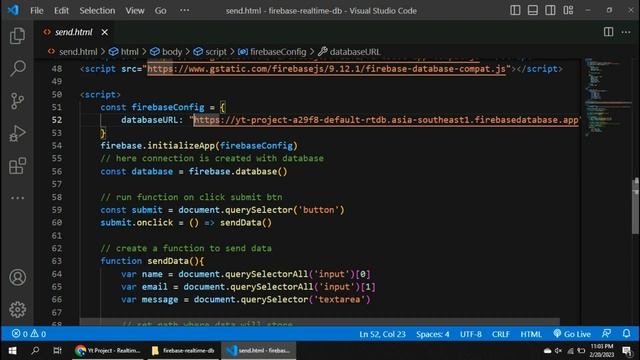
Task: Change indentation via Spaces: 4
Action: tap(433, 334)
